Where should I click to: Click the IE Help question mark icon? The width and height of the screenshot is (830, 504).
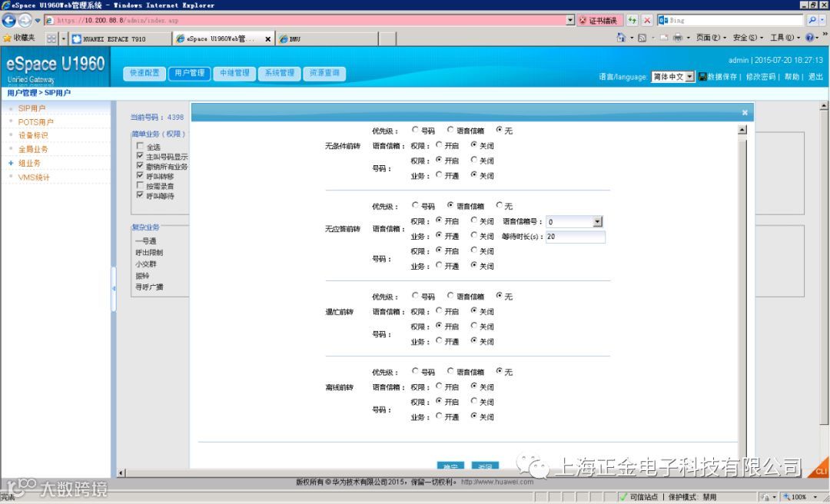click(x=809, y=38)
